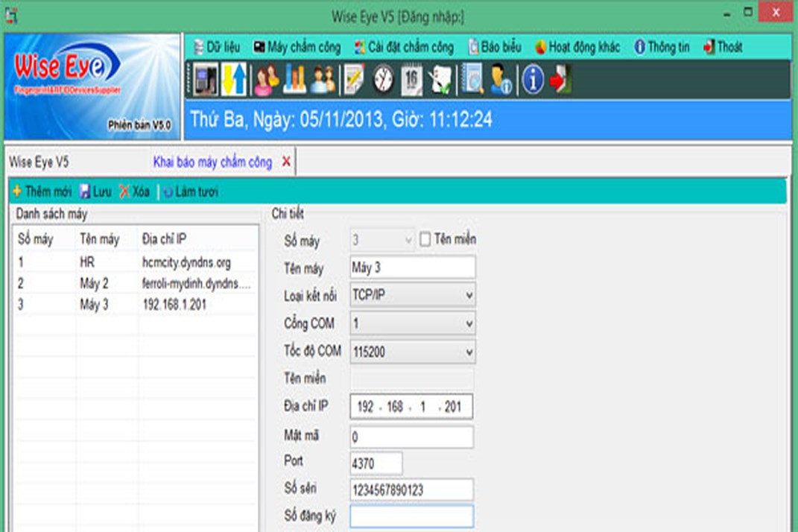
Task: Close the Khai báo máy chấm công tab
Action: point(286,162)
